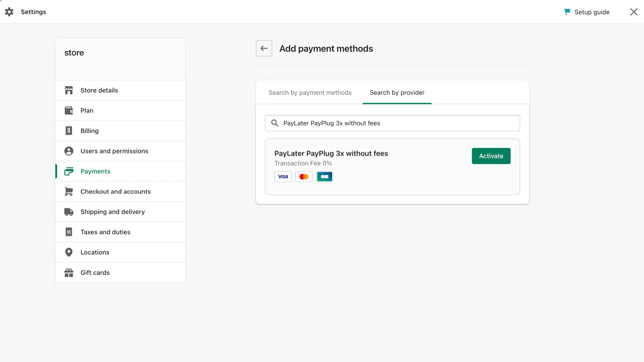
Task: Click the Locations pin icon
Action: click(x=69, y=252)
